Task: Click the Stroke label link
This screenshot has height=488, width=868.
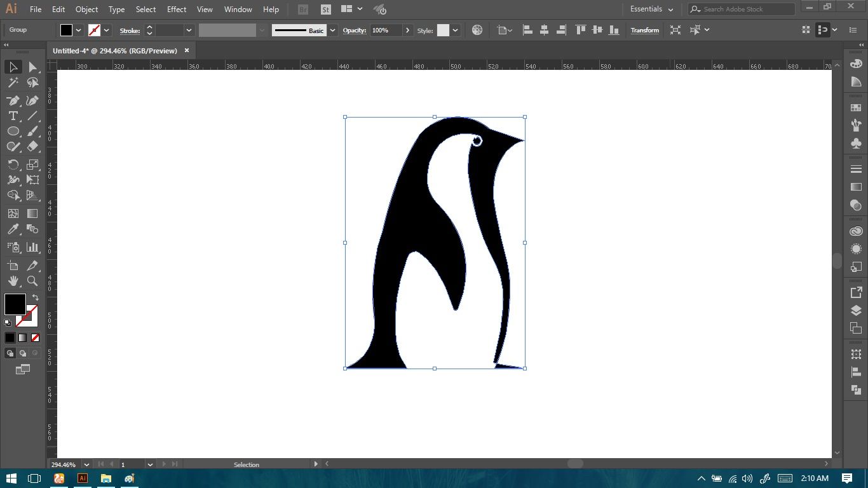Action: click(x=130, y=30)
